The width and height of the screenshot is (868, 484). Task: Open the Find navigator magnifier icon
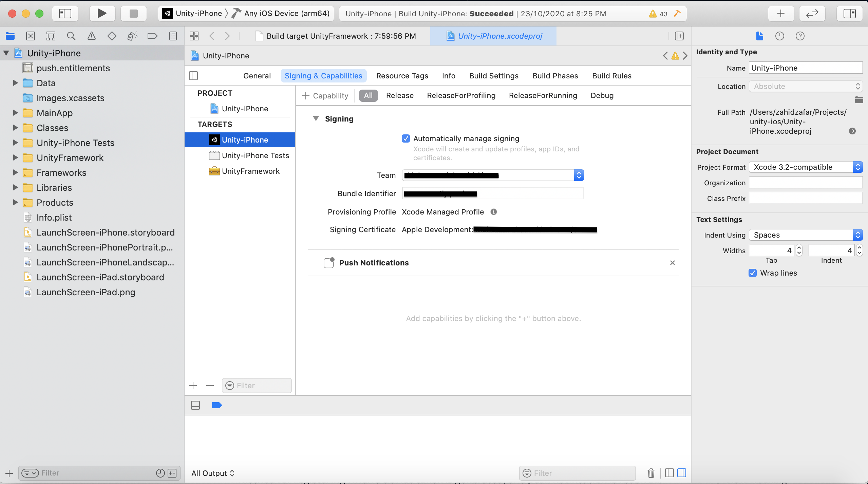tap(71, 36)
